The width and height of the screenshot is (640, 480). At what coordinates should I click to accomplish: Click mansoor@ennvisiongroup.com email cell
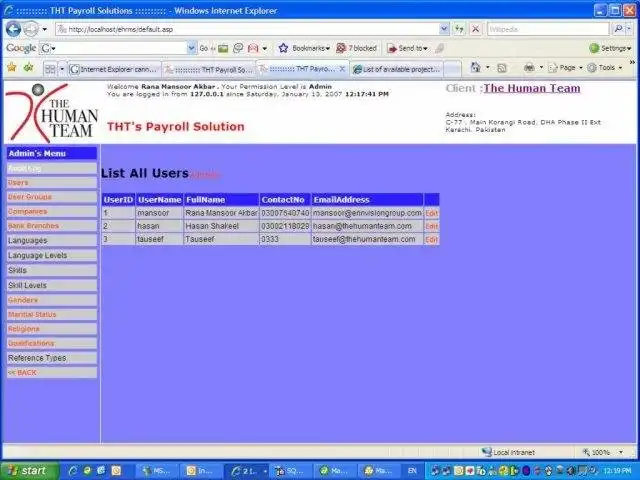pos(367,213)
